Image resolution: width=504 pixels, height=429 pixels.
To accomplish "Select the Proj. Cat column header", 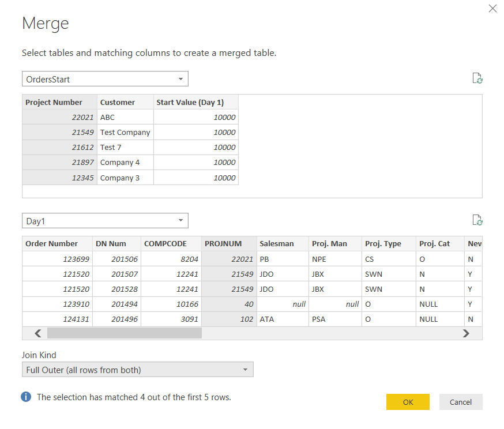I will point(441,243).
